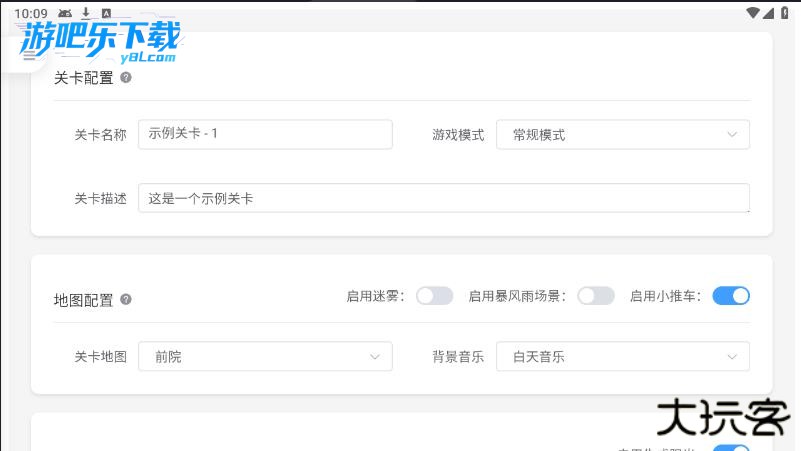Click the 背景音乐 label
The image size is (801, 451).
coord(458,357)
